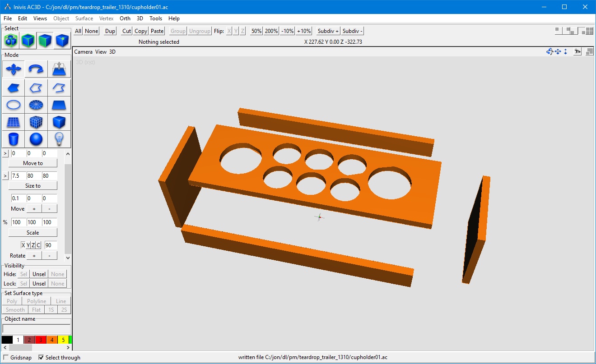Choose the Cylinder creation tool
Image resolution: width=596 pixels, height=364 pixels.
click(14, 139)
